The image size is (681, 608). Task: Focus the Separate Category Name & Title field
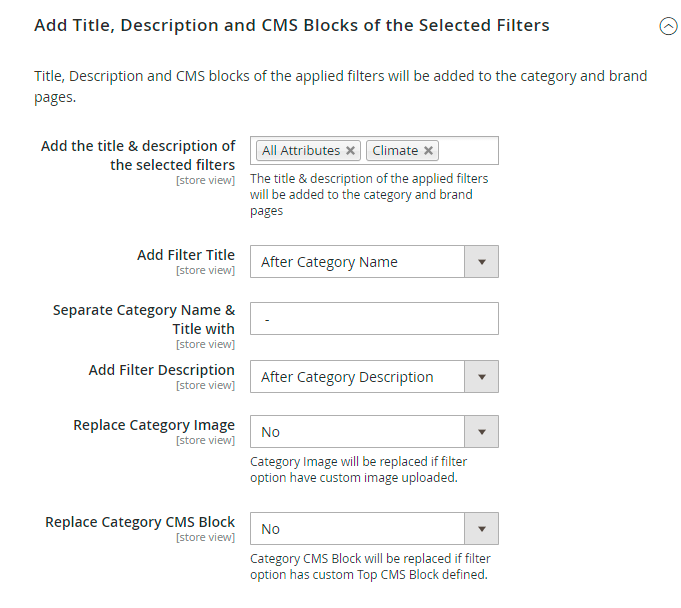coord(374,319)
